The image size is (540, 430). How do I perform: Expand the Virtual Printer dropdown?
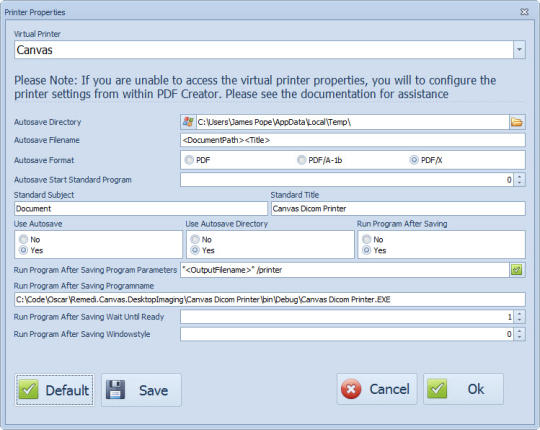coord(519,50)
